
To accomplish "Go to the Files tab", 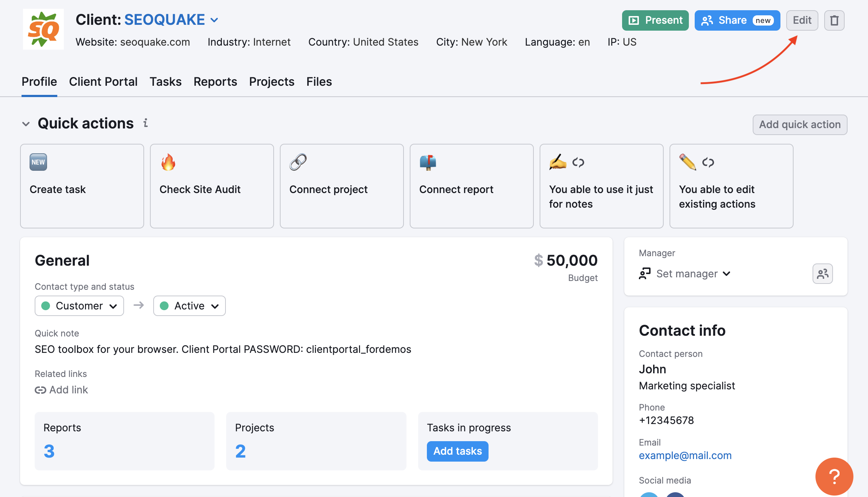I will [319, 82].
